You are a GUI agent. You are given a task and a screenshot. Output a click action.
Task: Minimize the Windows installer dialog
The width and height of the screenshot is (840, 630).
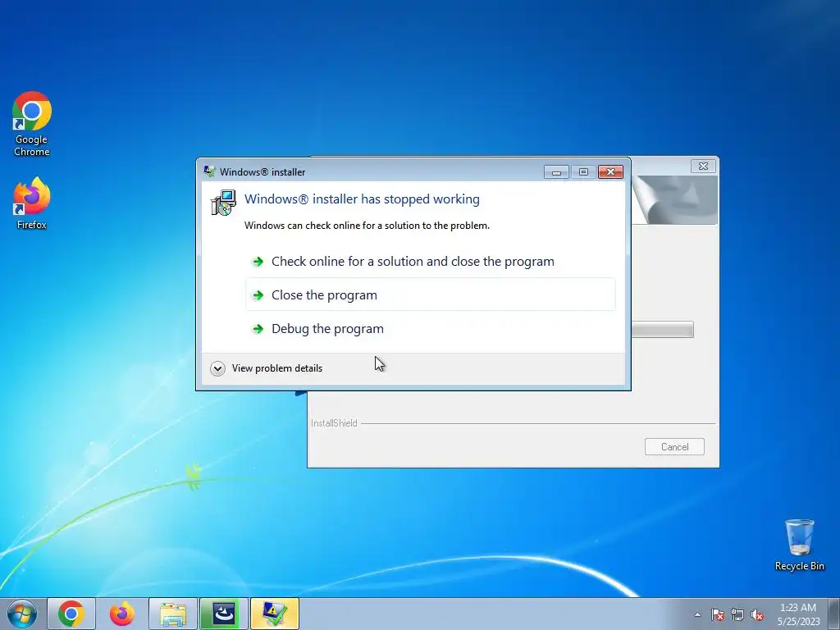[x=557, y=172]
